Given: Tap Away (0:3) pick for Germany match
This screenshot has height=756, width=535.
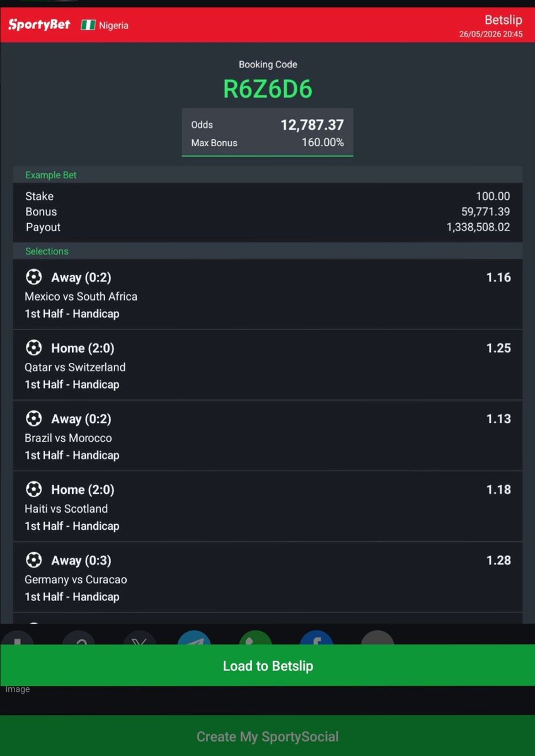Looking at the screenshot, I should click(x=81, y=561).
